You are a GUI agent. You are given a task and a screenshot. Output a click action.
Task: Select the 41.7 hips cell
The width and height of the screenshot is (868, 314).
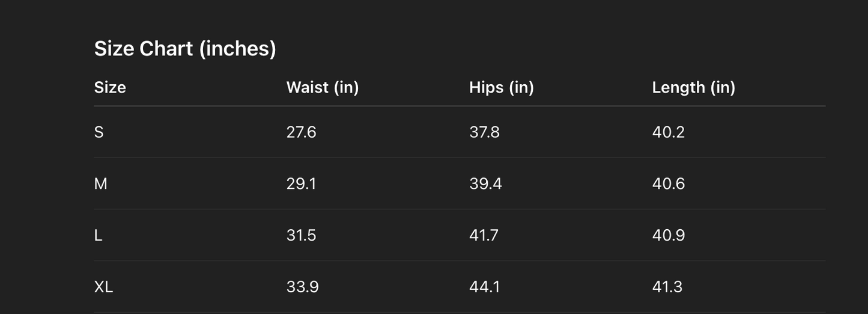[x=484, y=235]
